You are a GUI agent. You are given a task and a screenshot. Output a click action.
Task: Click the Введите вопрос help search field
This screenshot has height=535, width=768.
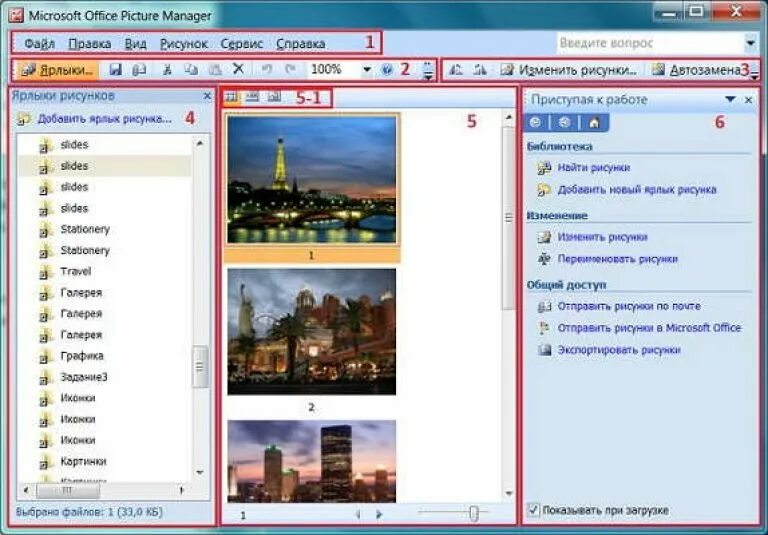(649, 43)
